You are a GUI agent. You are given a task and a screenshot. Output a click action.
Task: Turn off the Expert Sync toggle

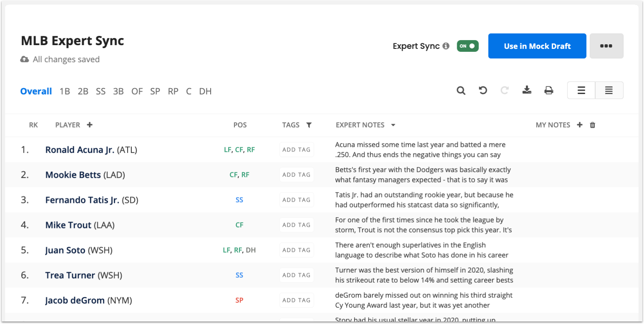[468, 46]
